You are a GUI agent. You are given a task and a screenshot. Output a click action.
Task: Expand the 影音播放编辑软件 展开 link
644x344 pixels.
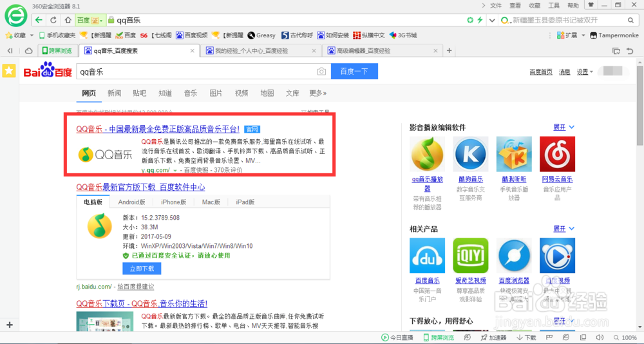[564, 127]
